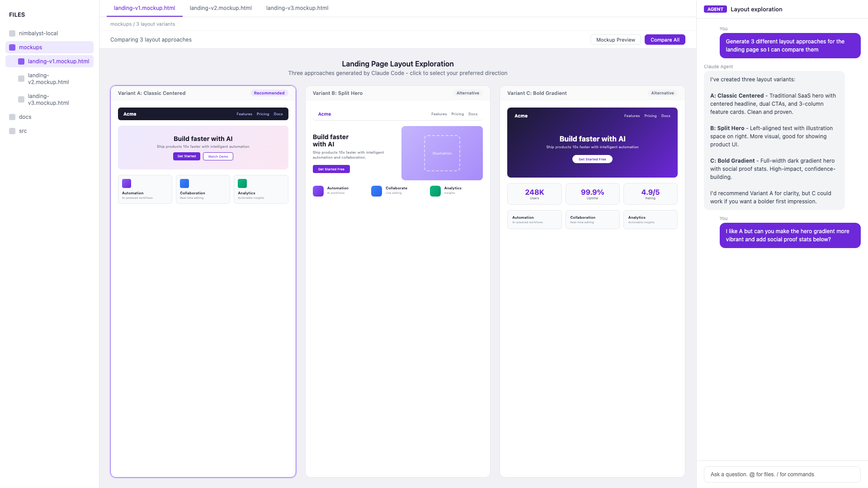Click the Compare All button
Image resolution: width=868 pixels, height=488 pixels.
coord(665,40)
